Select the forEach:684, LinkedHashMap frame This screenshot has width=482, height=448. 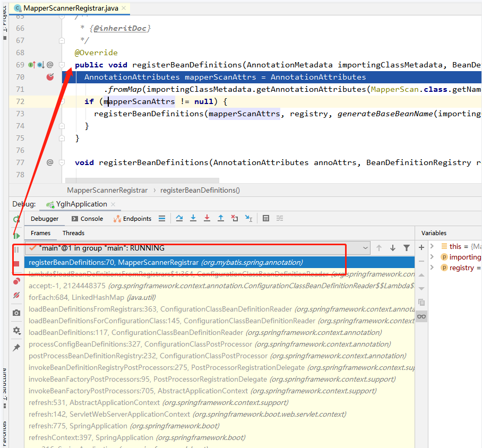click(219, 297)
